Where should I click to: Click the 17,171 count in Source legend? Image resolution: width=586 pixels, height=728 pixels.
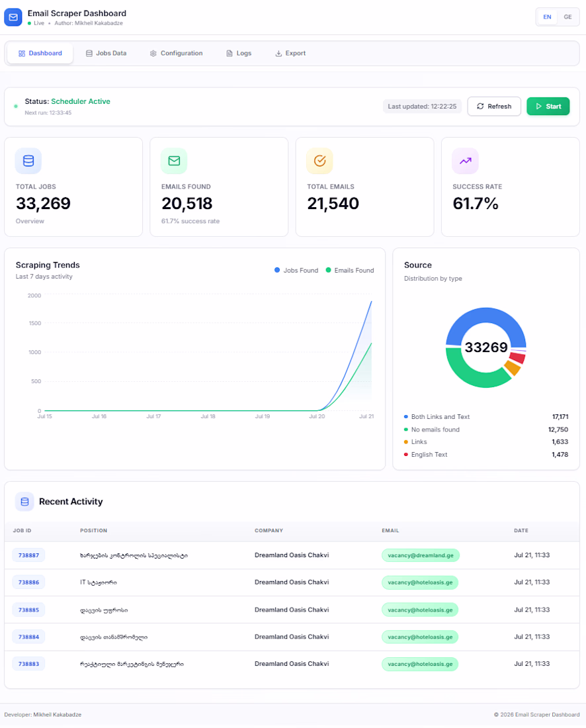point(560,417)
